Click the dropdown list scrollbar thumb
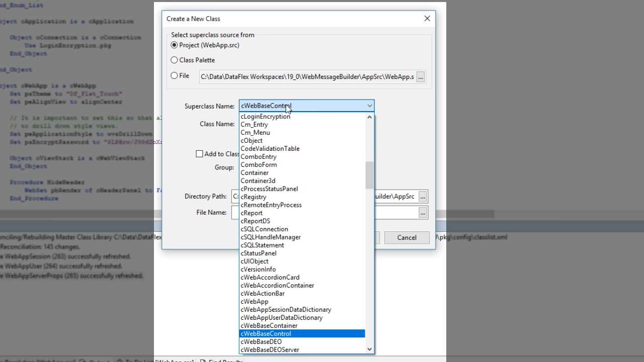 click(369, 175)
